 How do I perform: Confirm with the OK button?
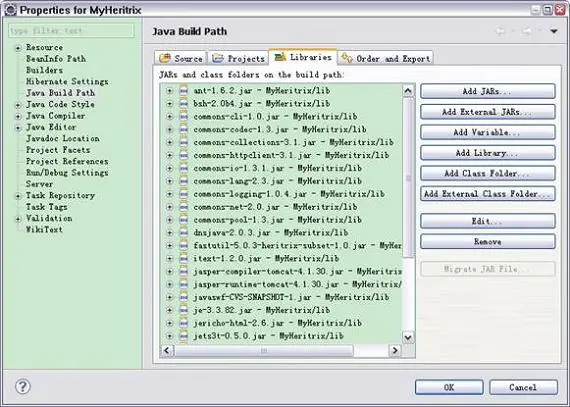click(x=449, y=387)
